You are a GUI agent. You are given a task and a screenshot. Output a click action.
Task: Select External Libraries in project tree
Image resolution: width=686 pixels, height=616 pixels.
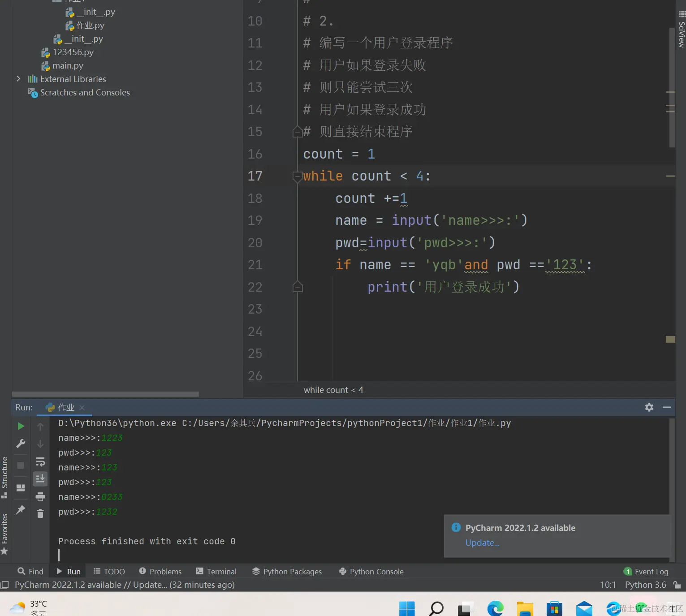[x=73, y=79]
